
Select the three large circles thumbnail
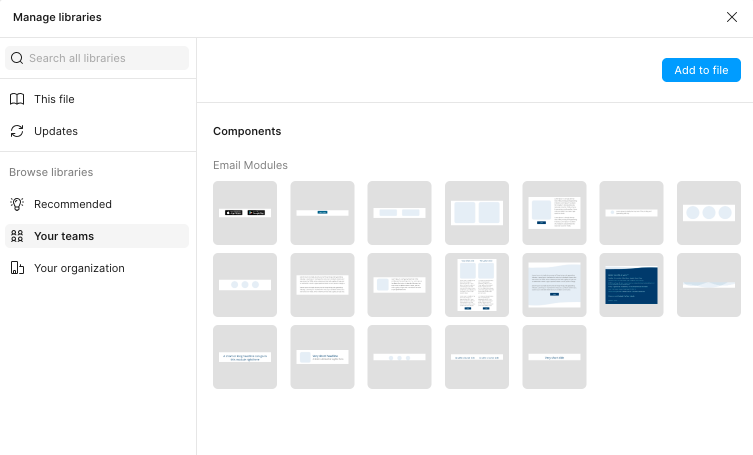709,213
